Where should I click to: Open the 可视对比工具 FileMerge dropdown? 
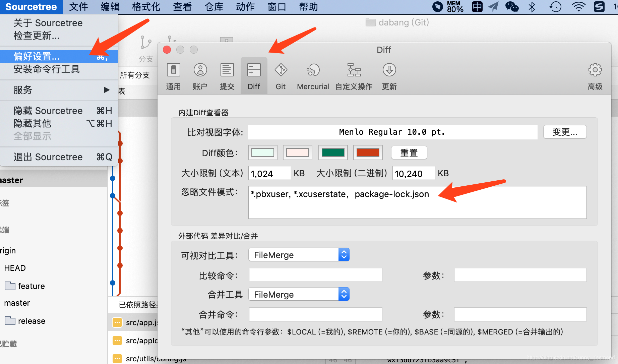click(x=344, y=254)
